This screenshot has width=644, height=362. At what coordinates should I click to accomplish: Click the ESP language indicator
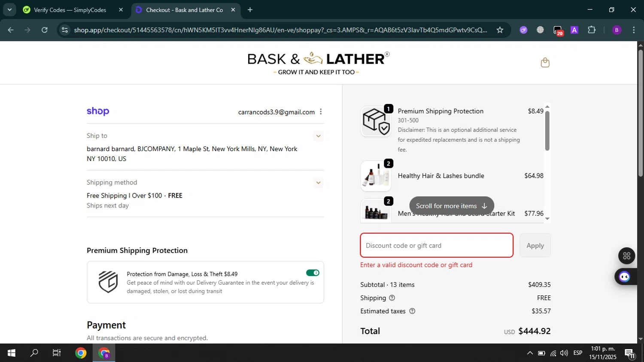[578, 353]
